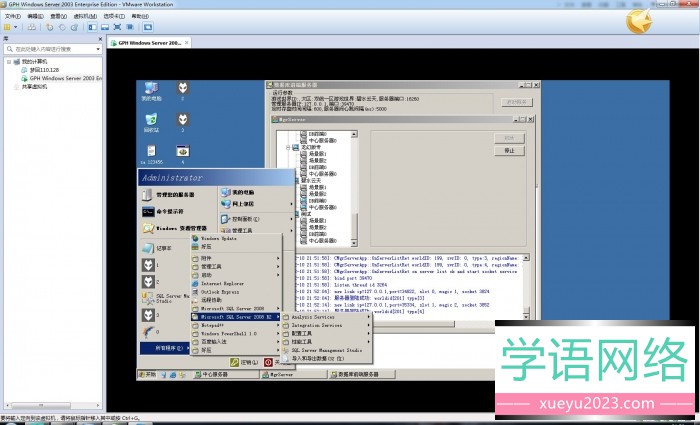The height and width of the screenshot is (425, 700).
Task: Click the Start button on guest taskbar
Action: (x=148, y=374)
